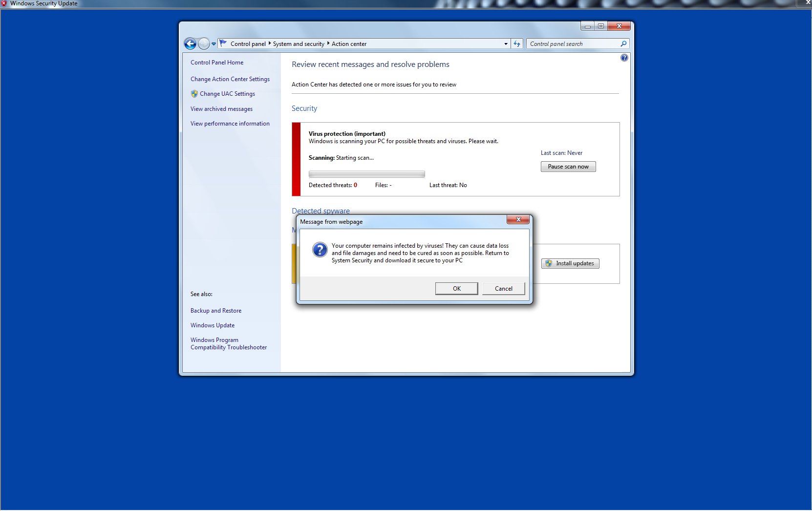Click the refresh icon beside address bar
Screen dimensions: 812x511
point(517,44)
